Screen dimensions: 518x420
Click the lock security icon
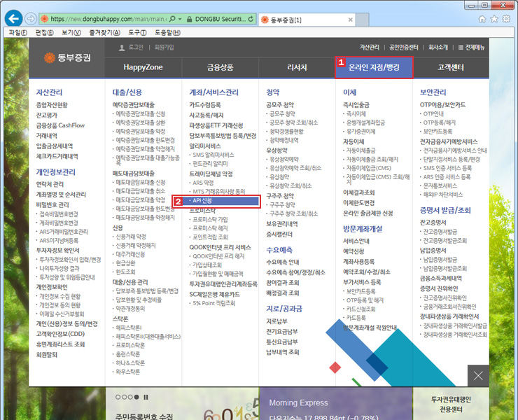coord(189,19)
